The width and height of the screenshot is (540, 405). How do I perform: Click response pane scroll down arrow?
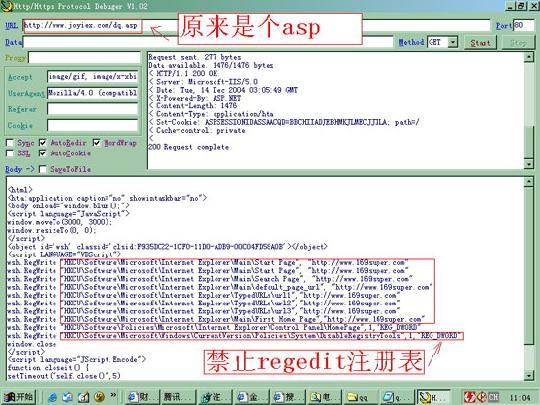(x=529, y=164)
